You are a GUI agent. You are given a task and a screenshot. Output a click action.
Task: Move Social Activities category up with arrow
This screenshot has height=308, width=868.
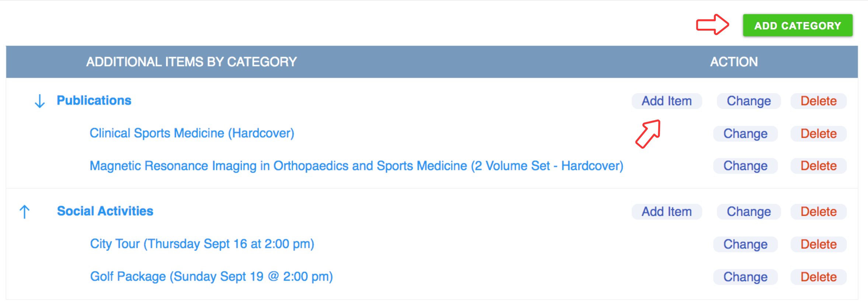pyautogui.click(x=25, y=212)
